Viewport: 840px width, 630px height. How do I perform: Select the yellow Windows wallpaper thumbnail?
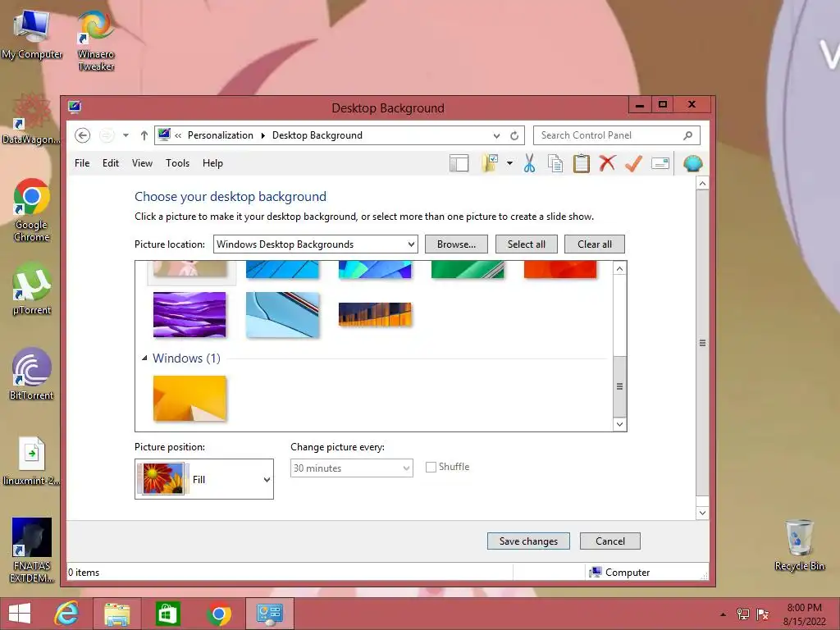tap(189, 398)
